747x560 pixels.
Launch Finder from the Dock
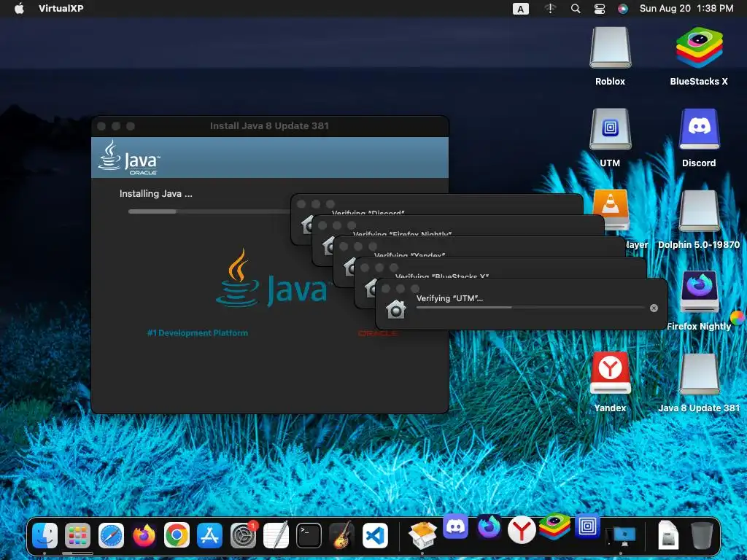point(44,535)
